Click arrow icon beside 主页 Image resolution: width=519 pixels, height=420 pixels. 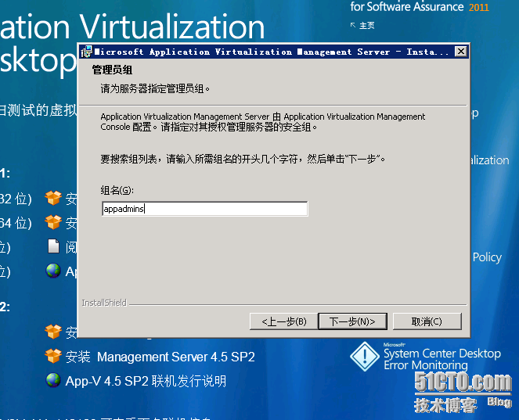353,25
